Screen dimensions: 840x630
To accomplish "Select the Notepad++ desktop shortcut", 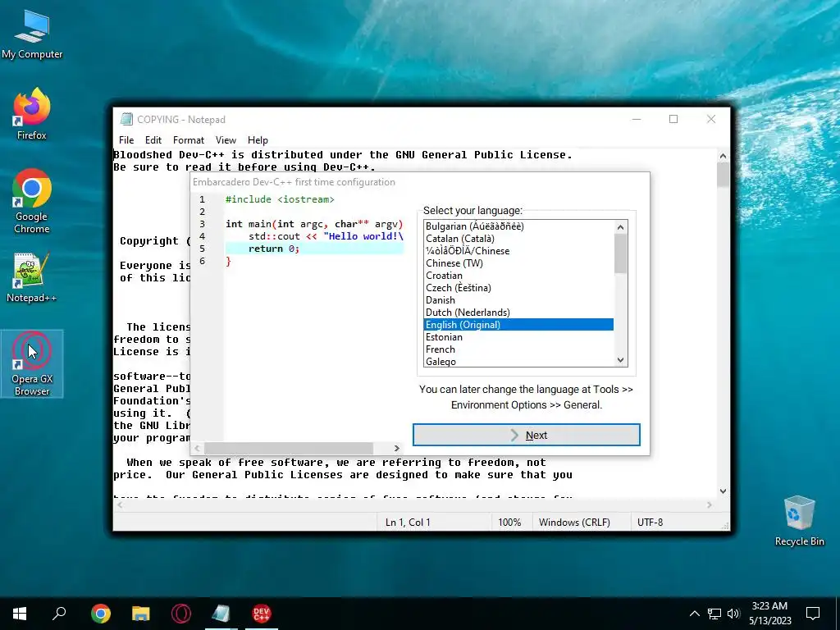I will click(32, 277).
